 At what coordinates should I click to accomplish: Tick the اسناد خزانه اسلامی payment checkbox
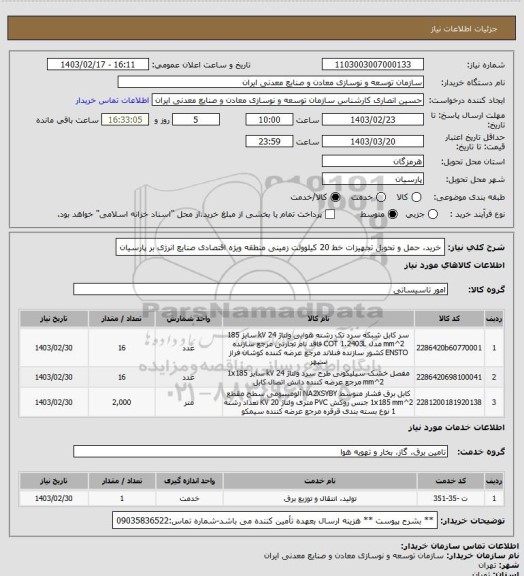tap(330, 214)
